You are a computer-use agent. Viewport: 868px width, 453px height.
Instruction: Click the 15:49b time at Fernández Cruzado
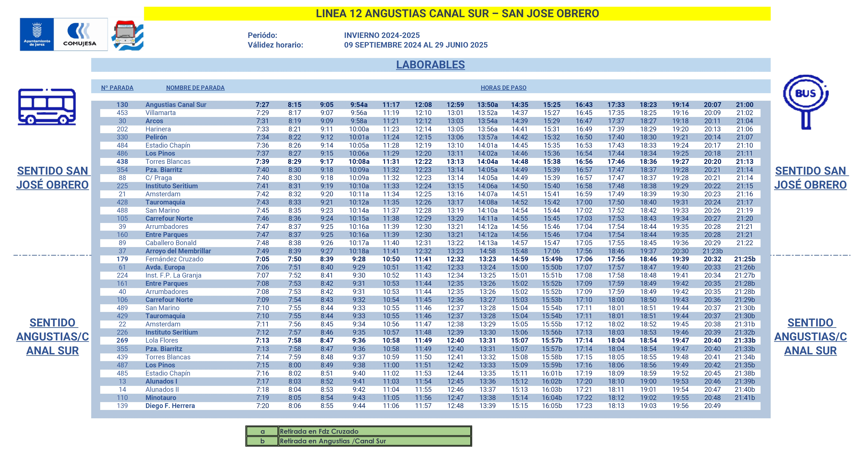(x=552, y=259)
